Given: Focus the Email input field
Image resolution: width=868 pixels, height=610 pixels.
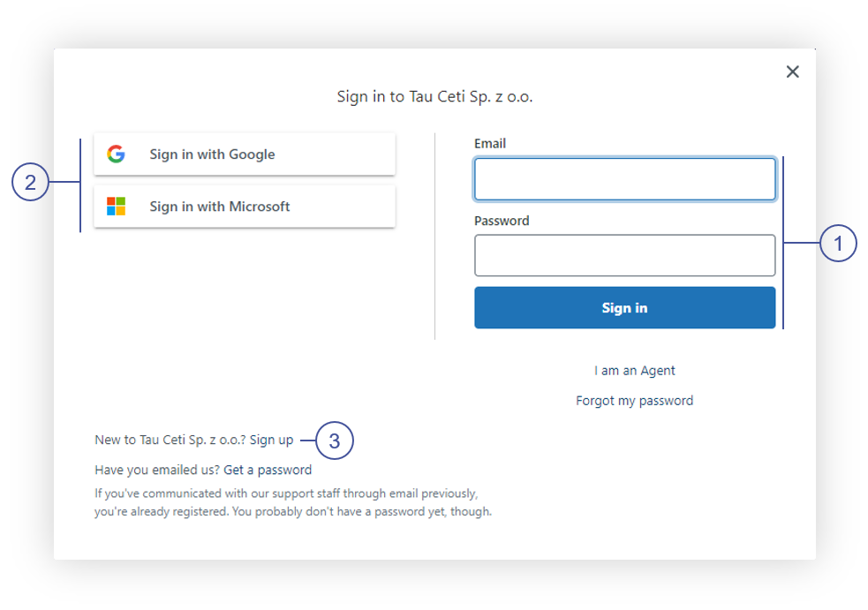Looking at the screenshot, I should point(624,179).
